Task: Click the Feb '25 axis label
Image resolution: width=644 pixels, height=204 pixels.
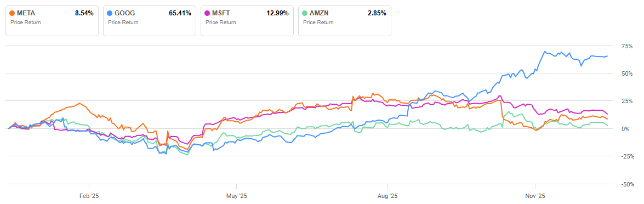Action: 89,195
